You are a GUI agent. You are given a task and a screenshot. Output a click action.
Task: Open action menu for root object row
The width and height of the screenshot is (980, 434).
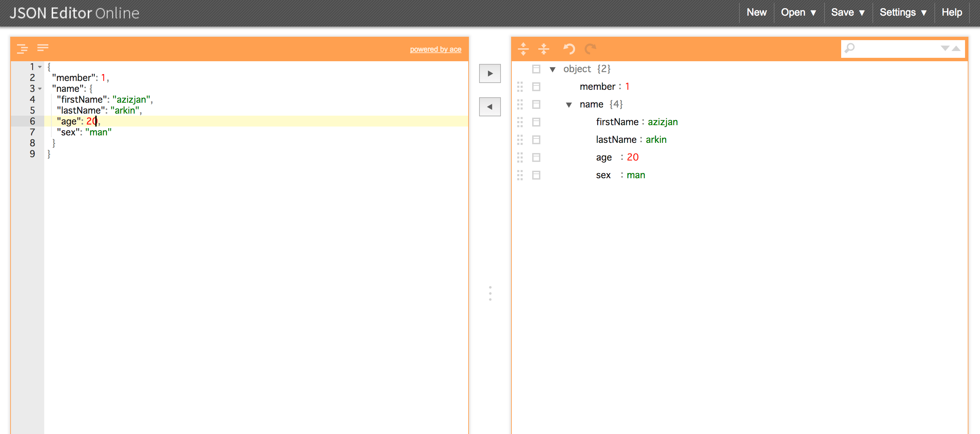[536, 69]
